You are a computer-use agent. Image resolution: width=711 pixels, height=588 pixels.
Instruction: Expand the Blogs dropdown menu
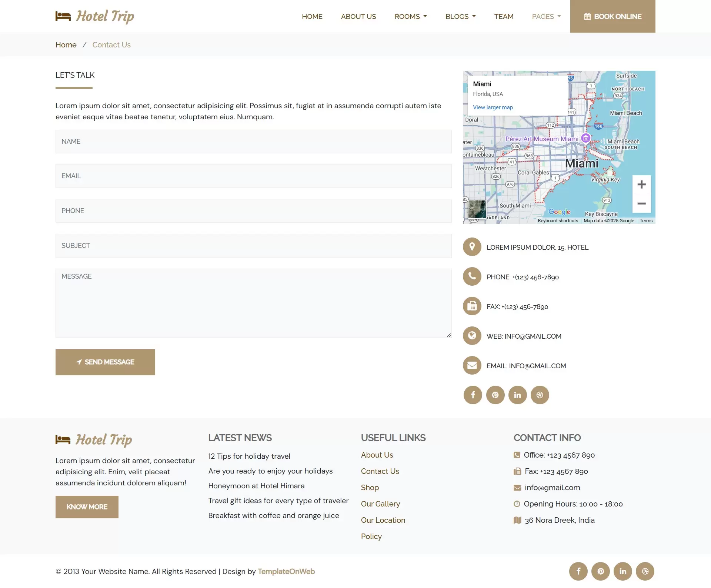tap(460, 16)
